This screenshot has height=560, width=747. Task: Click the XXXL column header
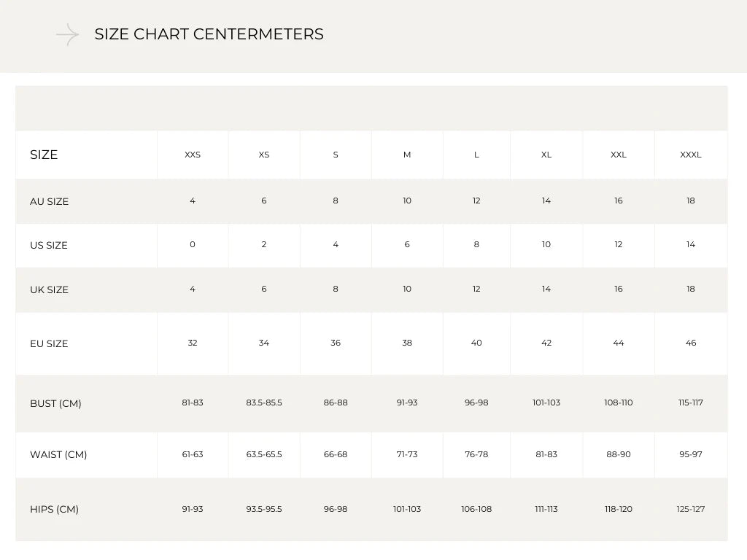tap(691, 155)
